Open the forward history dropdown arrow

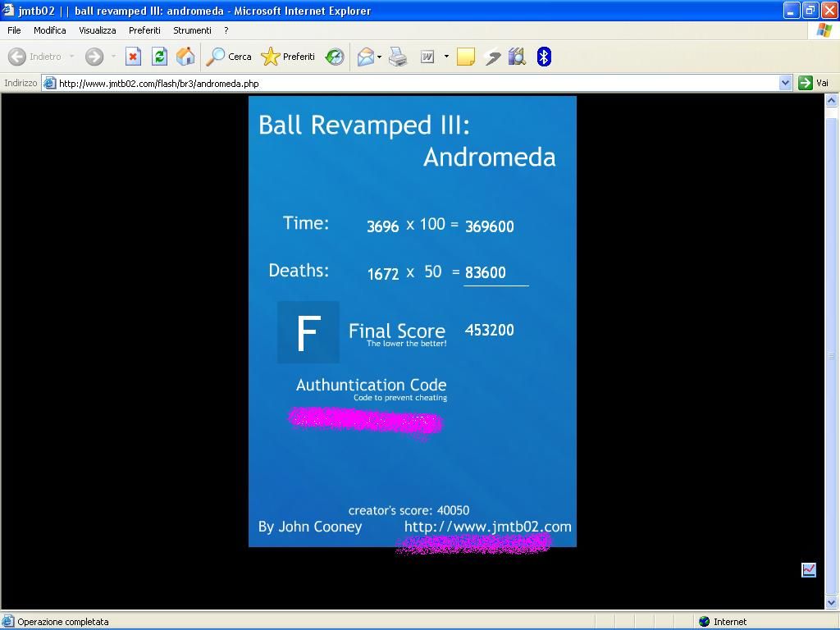(x=113, y=57)
